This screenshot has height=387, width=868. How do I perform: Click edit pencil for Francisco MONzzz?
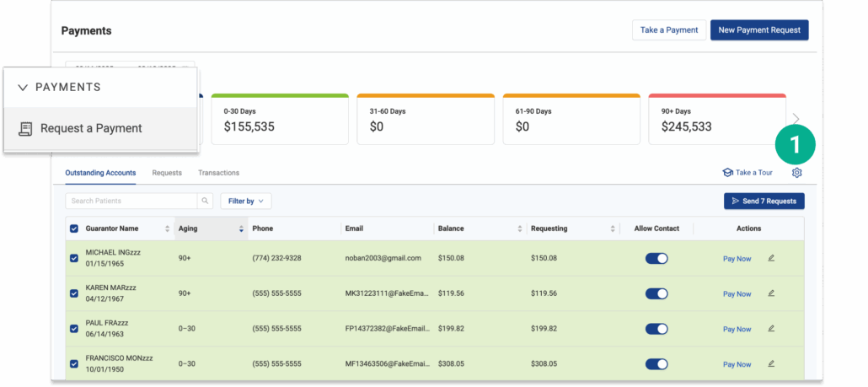tap(771, 364)
